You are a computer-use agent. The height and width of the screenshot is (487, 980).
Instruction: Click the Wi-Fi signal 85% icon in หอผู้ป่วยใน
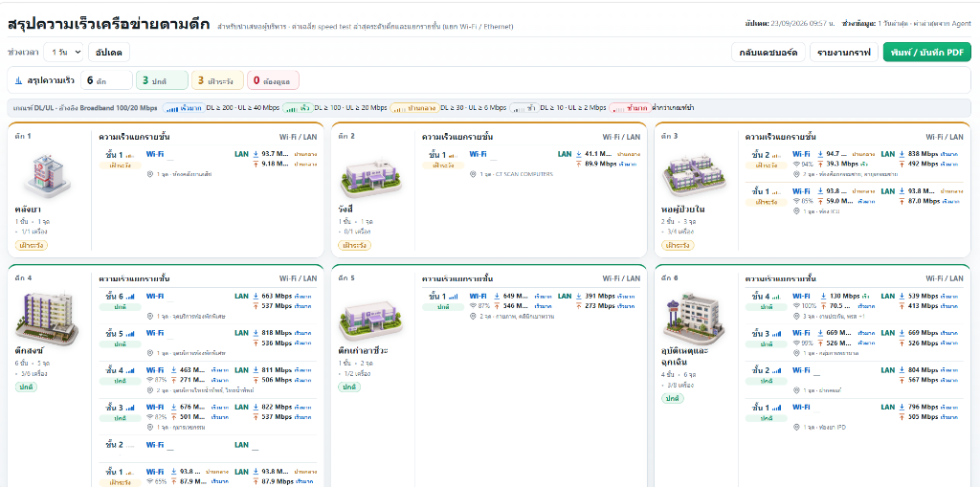point(797,201)
